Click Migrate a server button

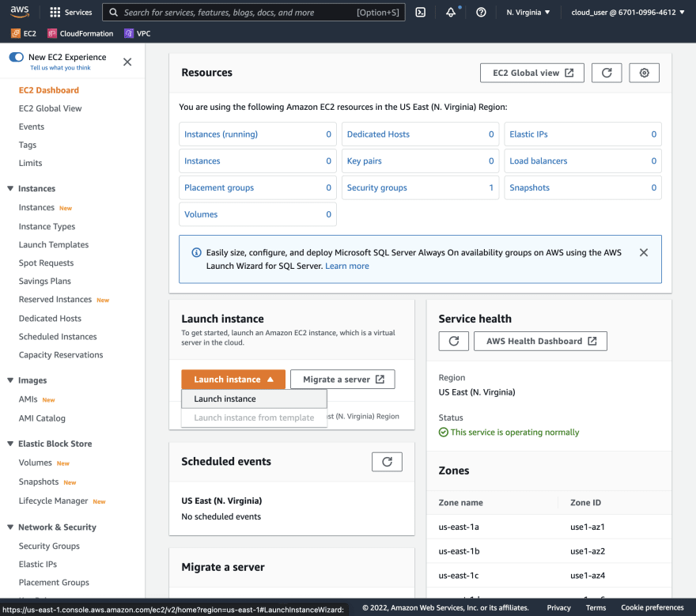click(342, 380)
